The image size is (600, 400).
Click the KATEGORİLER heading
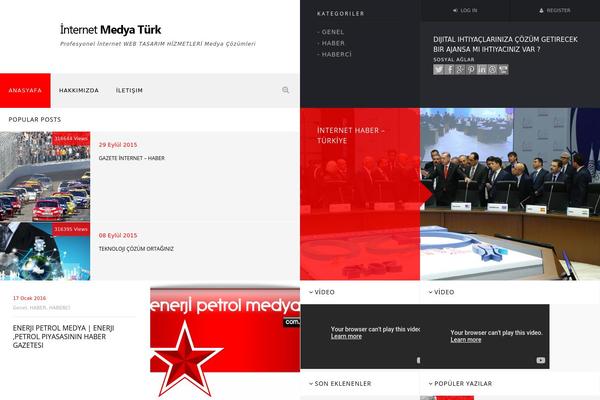coord(341,13)
